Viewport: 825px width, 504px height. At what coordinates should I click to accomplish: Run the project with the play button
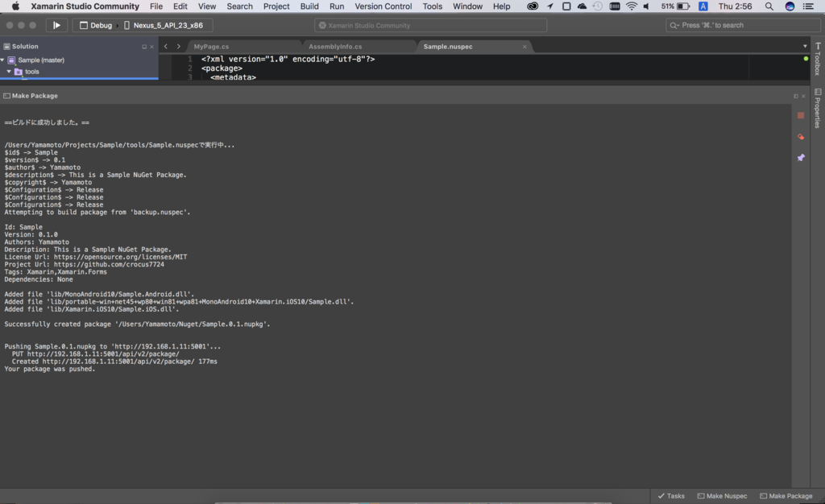coord(56,25)
